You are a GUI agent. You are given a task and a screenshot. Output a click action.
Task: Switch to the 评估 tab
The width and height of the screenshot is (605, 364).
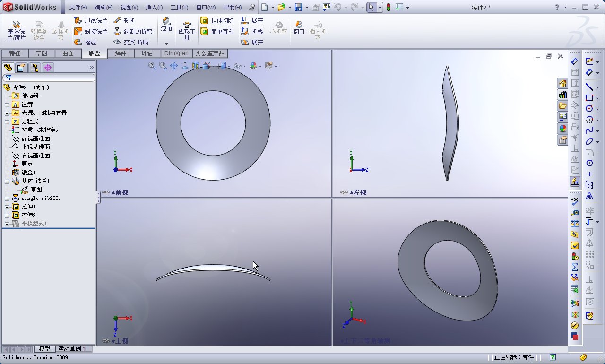coord(147,53)
